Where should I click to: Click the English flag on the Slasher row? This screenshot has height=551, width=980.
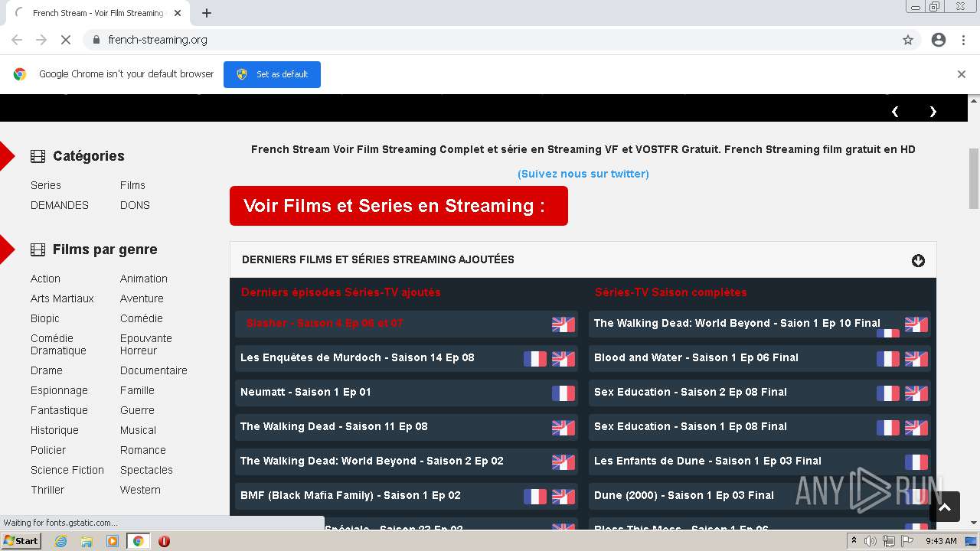tap(563, 324)
